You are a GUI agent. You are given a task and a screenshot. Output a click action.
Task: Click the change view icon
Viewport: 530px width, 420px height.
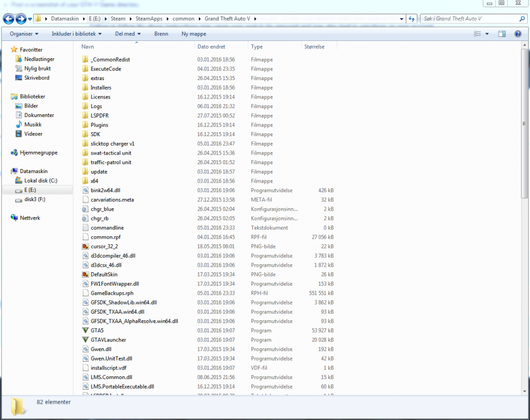(477, 34)
